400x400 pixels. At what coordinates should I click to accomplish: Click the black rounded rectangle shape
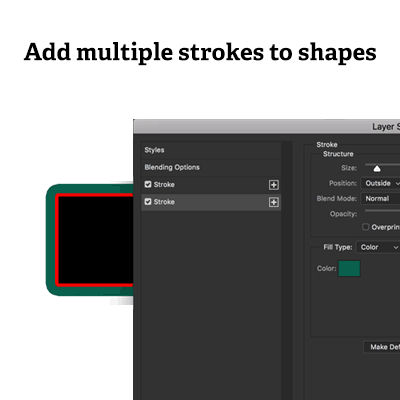point(96,240)
